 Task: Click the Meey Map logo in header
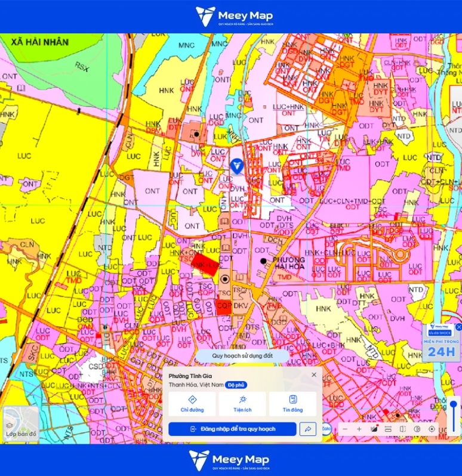coord(234,16)
